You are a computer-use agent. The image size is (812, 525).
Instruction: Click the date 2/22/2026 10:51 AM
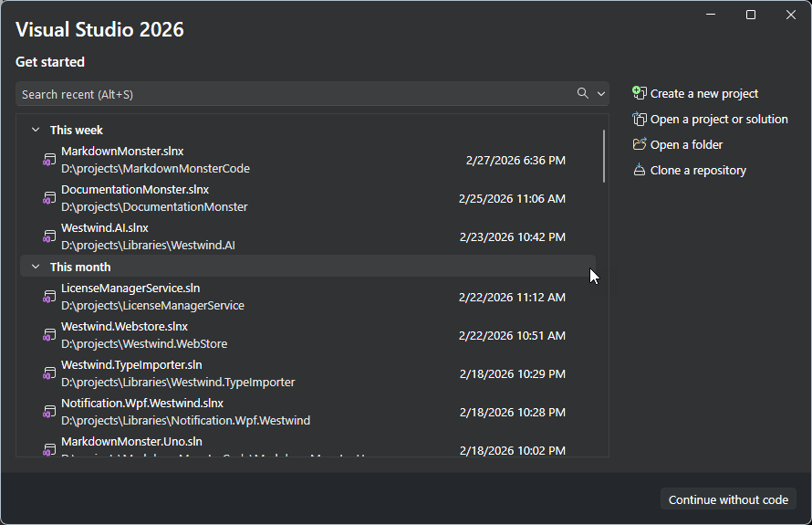click(x=512, y=335)
